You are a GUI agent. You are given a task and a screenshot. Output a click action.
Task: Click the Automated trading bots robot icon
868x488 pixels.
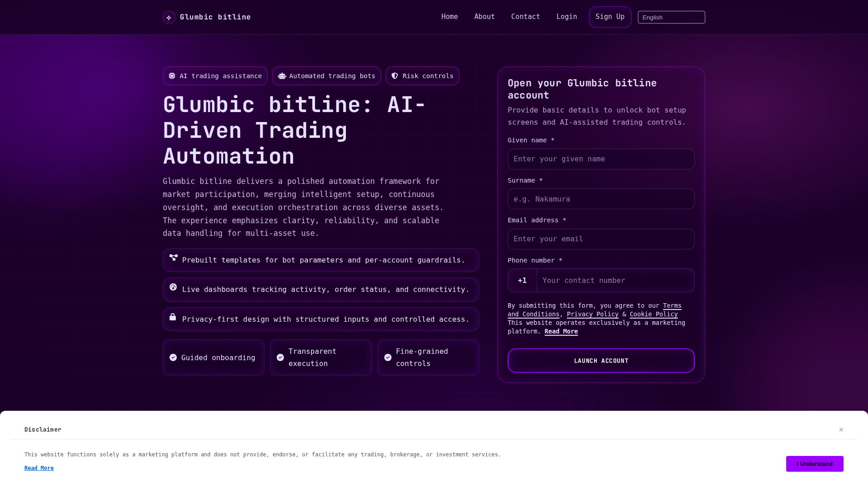282,76
